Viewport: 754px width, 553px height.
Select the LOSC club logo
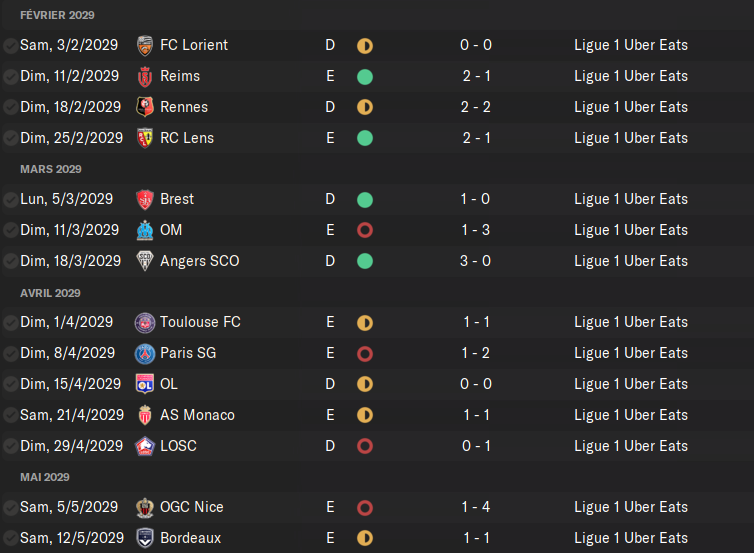coord(145,446)
